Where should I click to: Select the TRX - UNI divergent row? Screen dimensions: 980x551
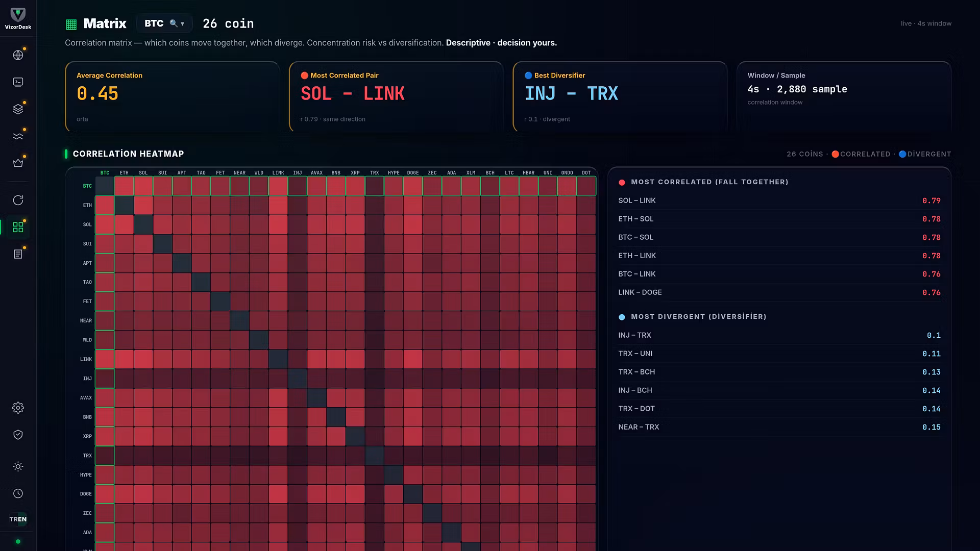pos(779,354)
